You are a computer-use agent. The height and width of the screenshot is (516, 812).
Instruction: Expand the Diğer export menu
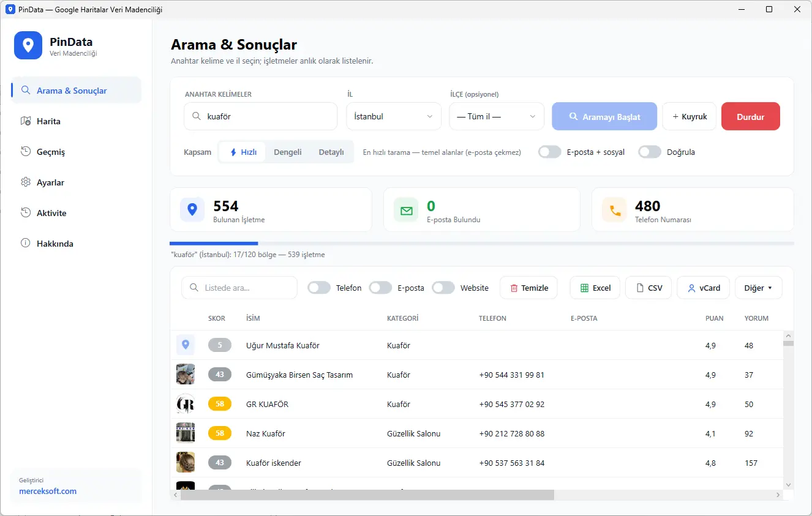[758, 288]
